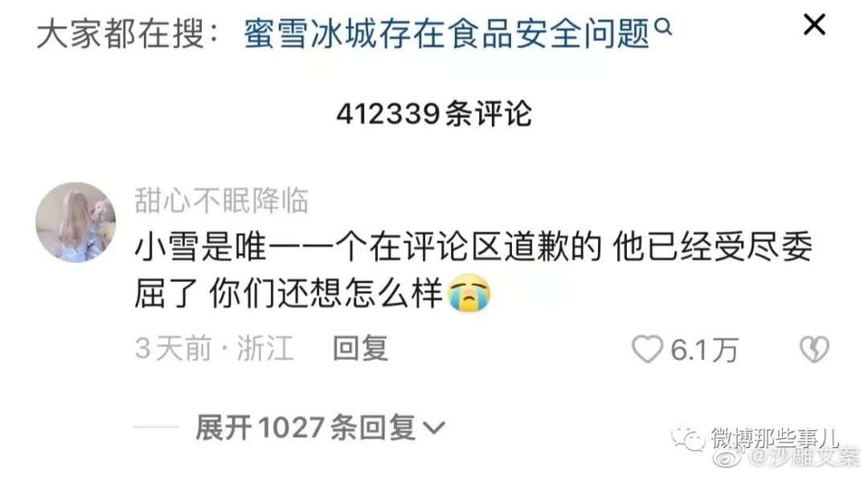Open the trending search 蜜雪冰城存在食品安全问题

point(446,34)
